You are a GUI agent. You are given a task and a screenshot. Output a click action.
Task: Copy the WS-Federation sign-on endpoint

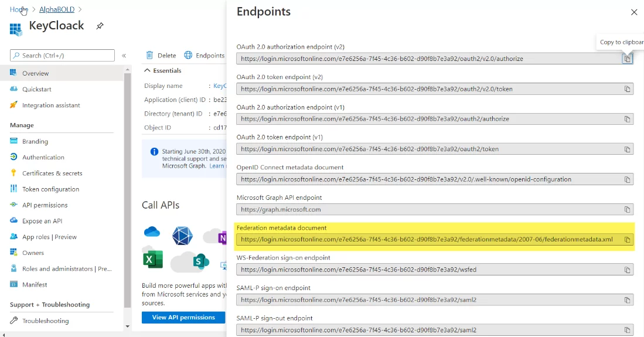point(627,270)
